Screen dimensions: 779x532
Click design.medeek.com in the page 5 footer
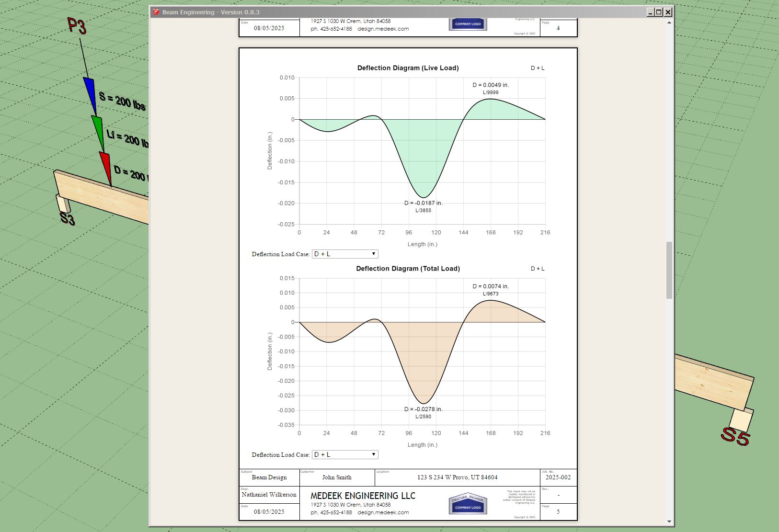383,512
